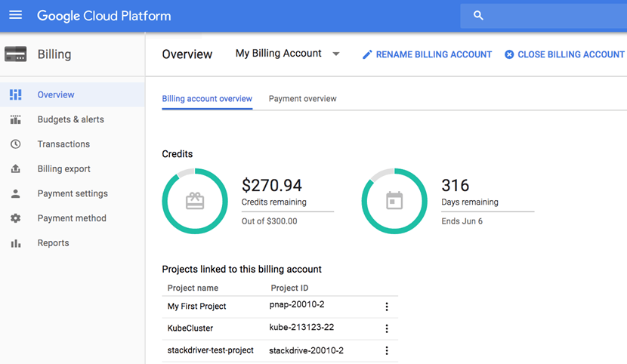The image size is (627, 364).
Task: Click project ID stackdrive-20010-2
Action: [x=306, y=351]
